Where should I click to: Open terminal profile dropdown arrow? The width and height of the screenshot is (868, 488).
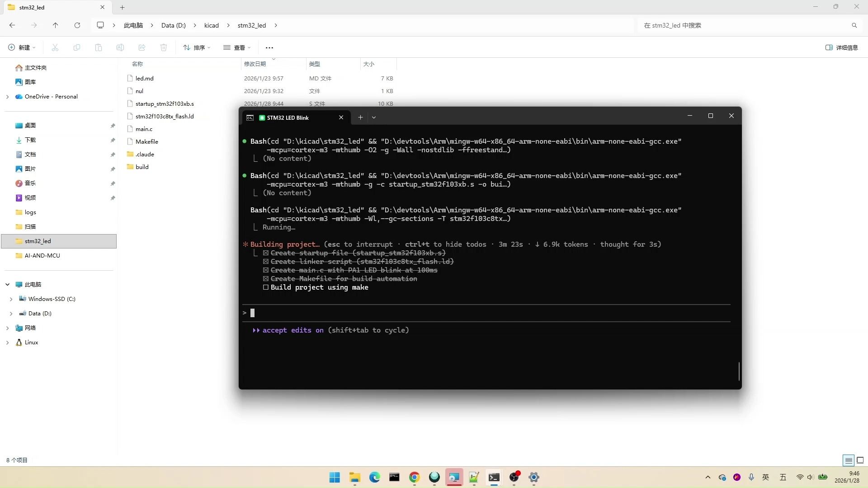(x=374, y=117)
